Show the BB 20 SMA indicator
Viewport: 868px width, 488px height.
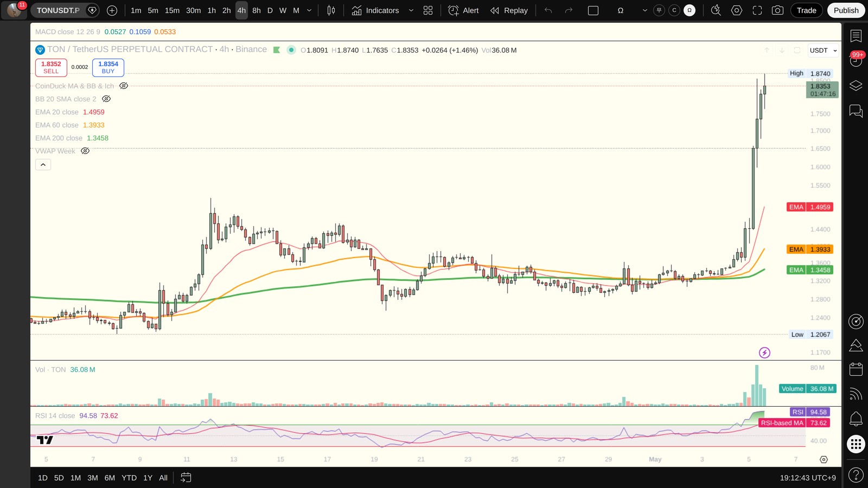click(x=106, y=99)
